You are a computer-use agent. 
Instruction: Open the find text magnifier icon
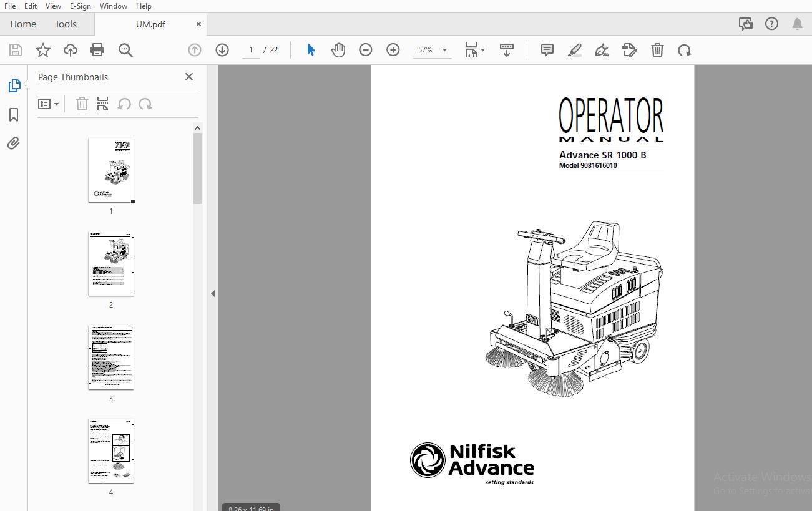(125, 51)
